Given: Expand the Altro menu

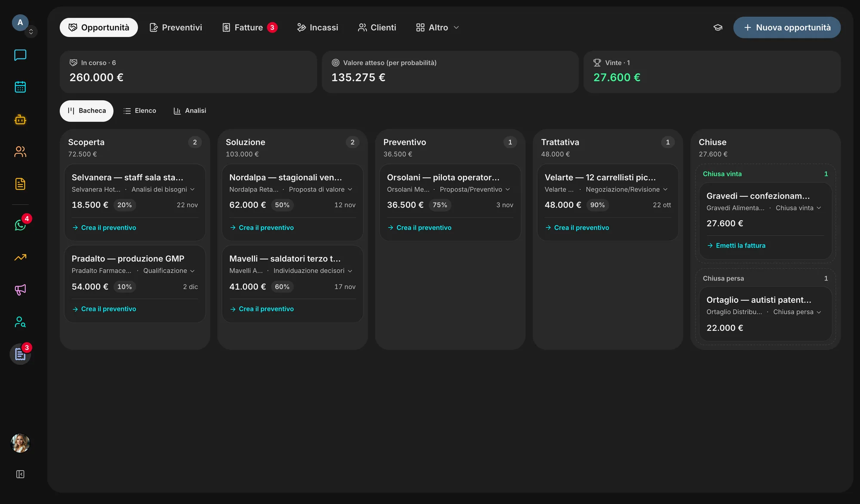Looking at the screenshot, I should (438, 28).
